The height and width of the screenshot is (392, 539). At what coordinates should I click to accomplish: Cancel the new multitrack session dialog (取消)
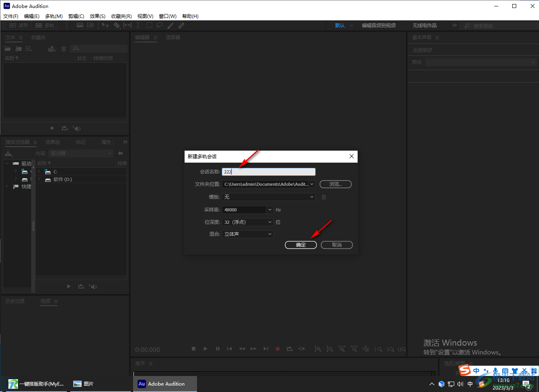(337, 245)
